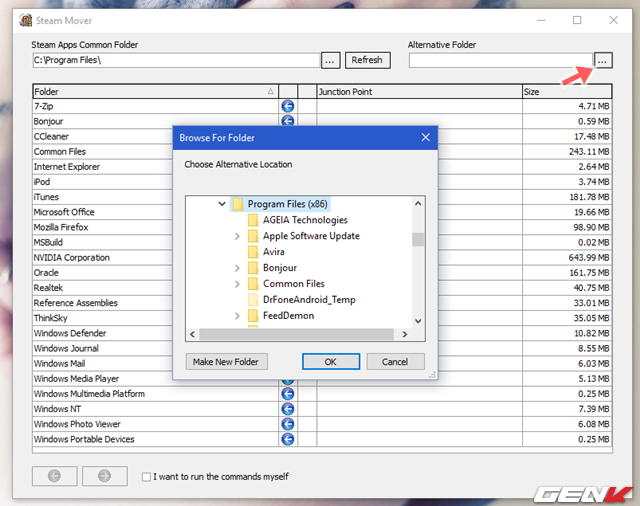Select the NVIDIA Corporation folder row
The height and width of the screenshot is (506, 640).
click(102, 257)
